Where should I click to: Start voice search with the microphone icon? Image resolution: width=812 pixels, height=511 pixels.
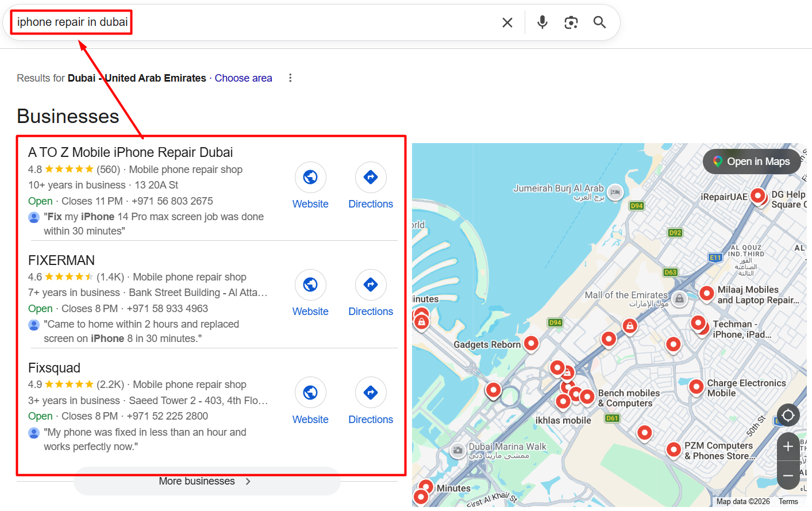[x=542, y=22]
